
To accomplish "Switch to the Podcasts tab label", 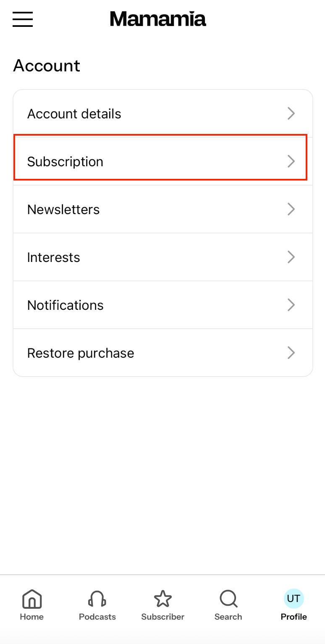I will (x=97, y=617).
